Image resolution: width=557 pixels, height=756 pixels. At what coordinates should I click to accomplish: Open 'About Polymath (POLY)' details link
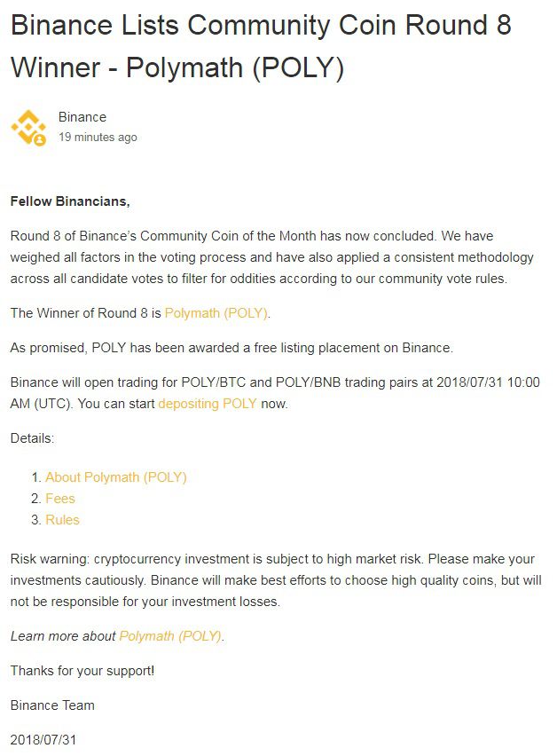point(116,477)
